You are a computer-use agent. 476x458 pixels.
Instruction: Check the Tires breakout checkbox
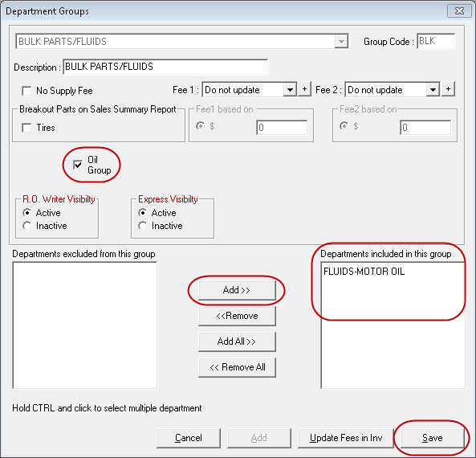[26, 128]
